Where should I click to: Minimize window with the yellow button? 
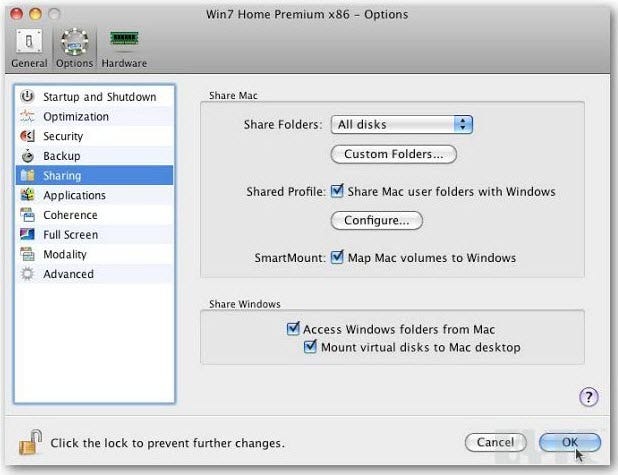coord(35,14)
